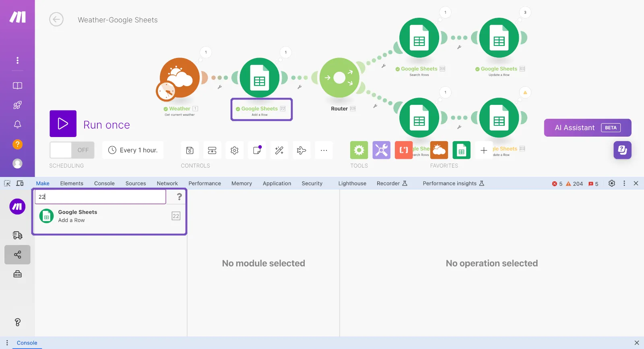This screenshot has height=349, width=644.
Task: Select the Weather module
Action: point(180,78)
